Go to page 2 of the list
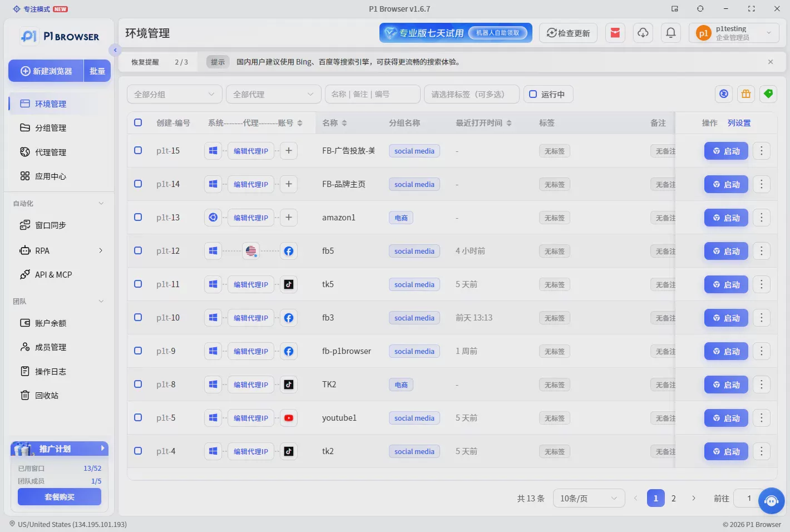 coord(673,498)
